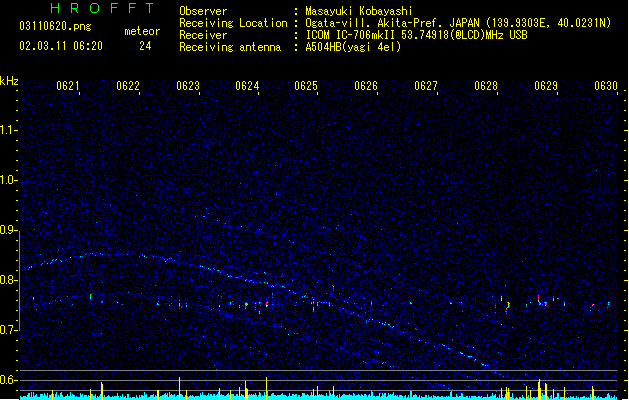629x400 pixels.
Task: Click the A504HB(yagi 4el) antenna value
Action: point(353,47)
